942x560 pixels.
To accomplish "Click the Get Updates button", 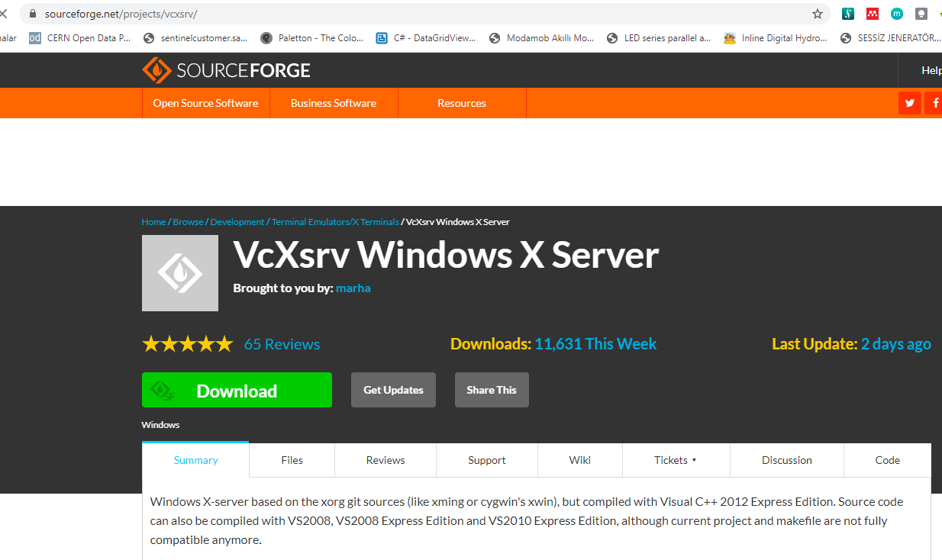I will 393,390.
